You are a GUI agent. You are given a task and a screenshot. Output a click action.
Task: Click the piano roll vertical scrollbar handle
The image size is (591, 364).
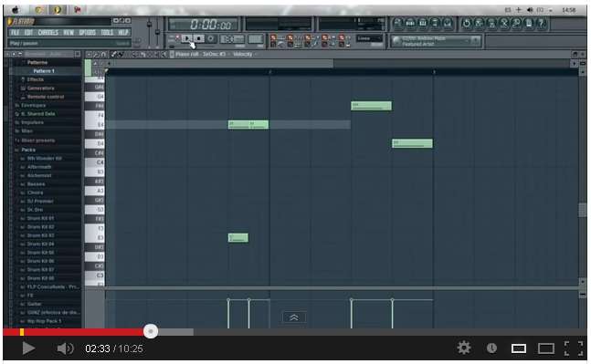click(583, 210)
